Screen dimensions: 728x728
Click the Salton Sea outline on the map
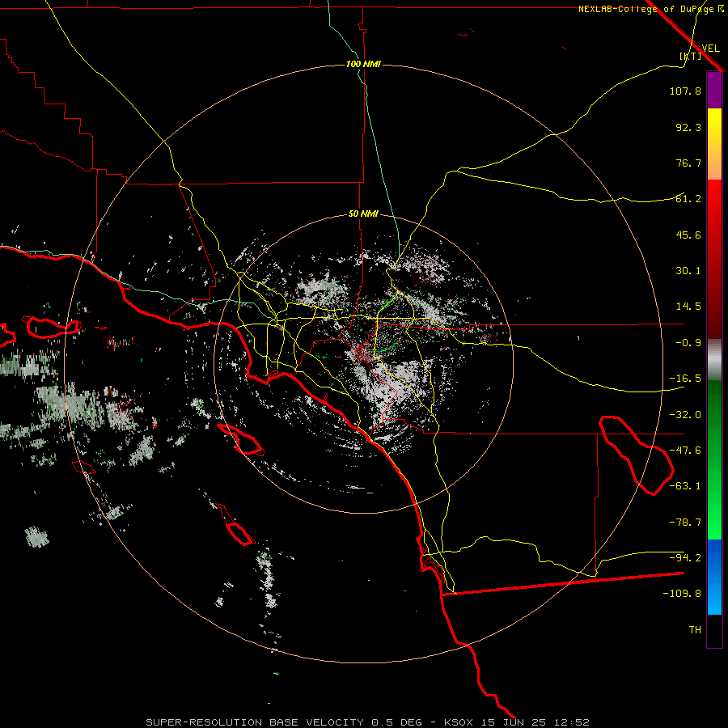pyautogui.click(x=636, y=455)
